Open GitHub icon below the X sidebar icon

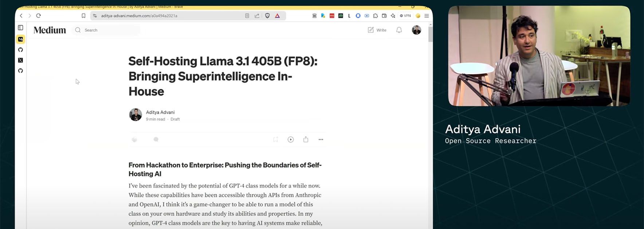pos(20,71)
